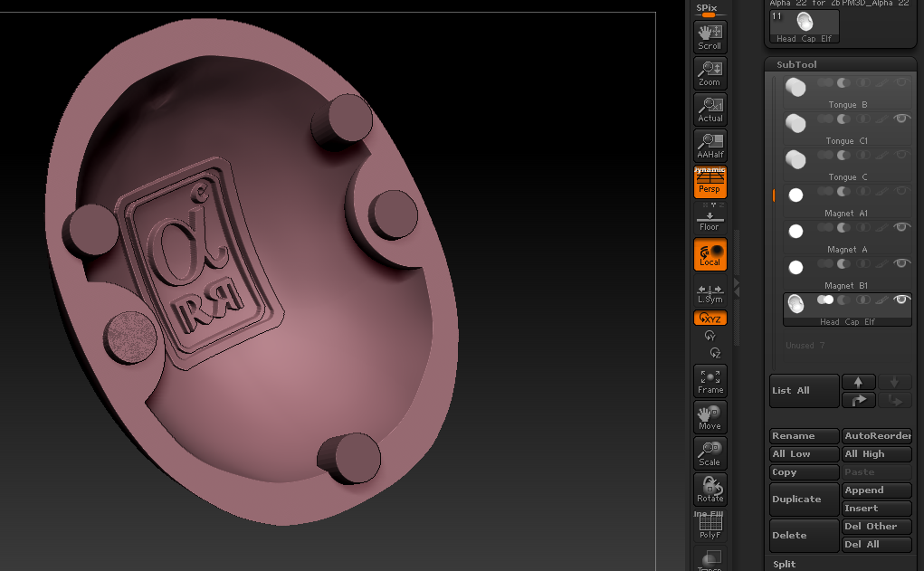This screenshot has width=924, height=571.
Task: Toggle visibility eye for Magnet A1
Action: [x=901, y=191]
